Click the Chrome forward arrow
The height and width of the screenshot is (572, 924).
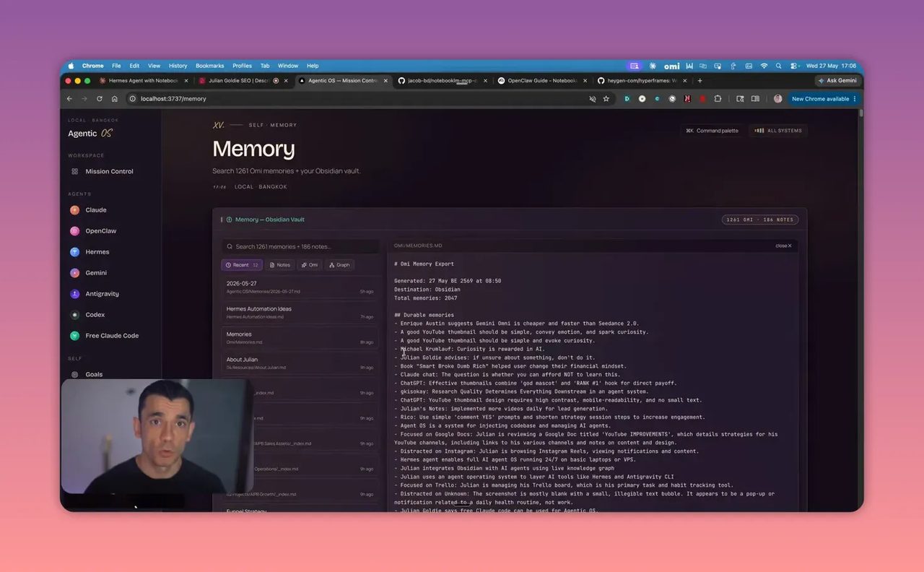(84, 99)
